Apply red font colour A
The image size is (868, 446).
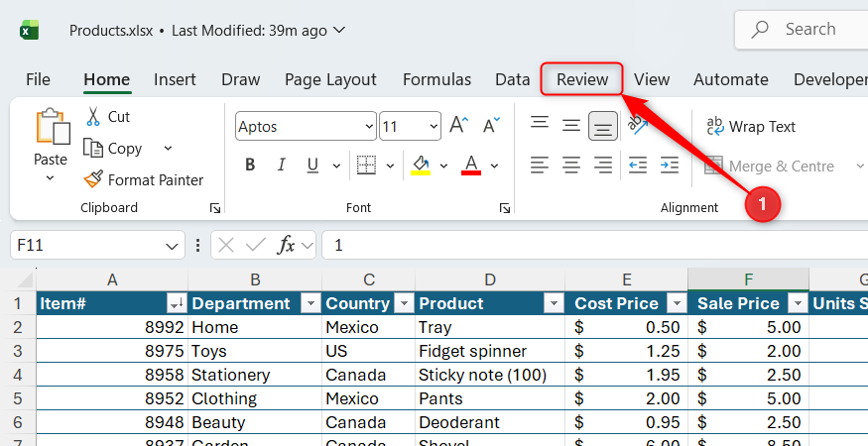click(x=471, y=165)
